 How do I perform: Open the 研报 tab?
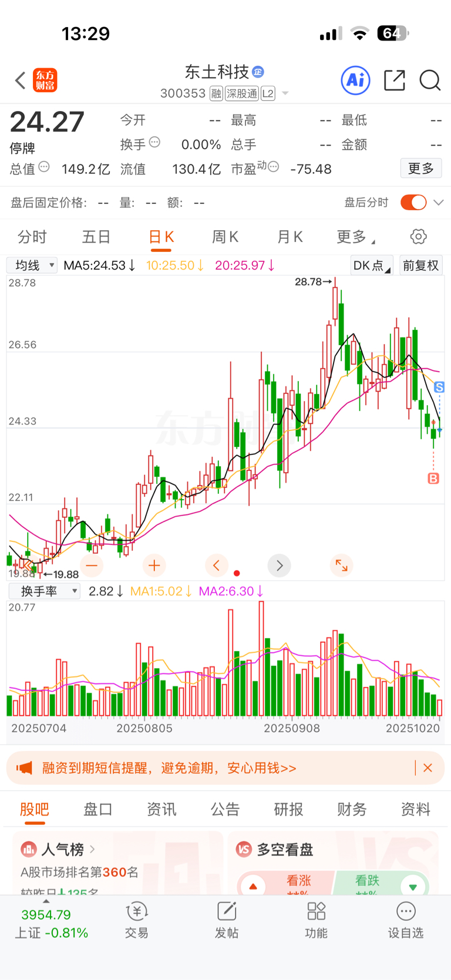point(288,809)
